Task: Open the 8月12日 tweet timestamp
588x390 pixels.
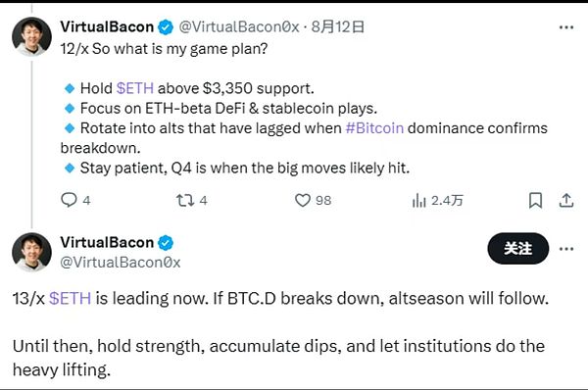Action: 337,26
